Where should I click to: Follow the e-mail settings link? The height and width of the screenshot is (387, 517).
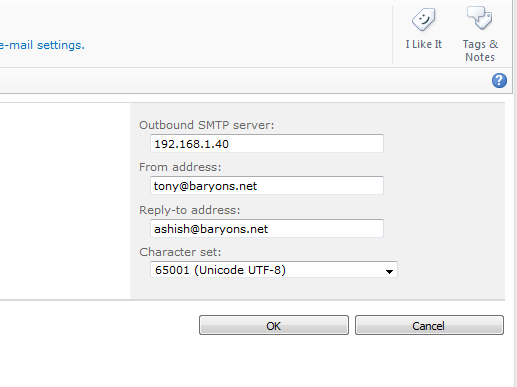(42, 45)
